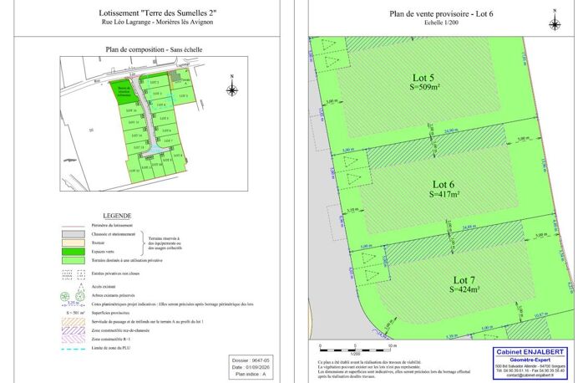This screenshot has width=588, height=383.
Task: Click the '10.87 m' dimension below Lot 7
Action: [540, 314]
